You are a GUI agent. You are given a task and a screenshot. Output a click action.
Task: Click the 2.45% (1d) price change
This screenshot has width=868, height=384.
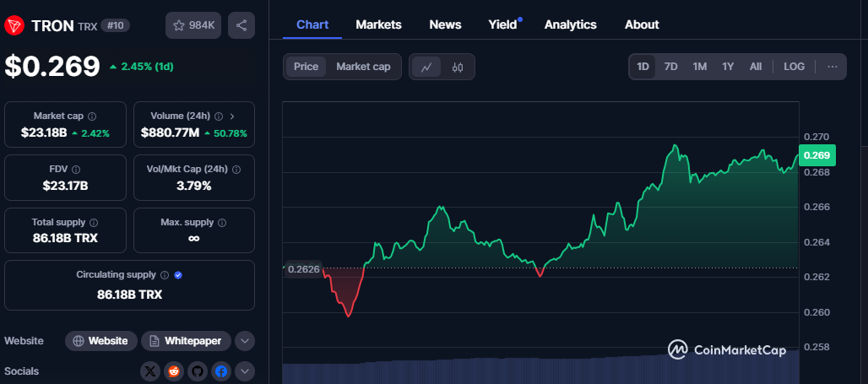141,67
